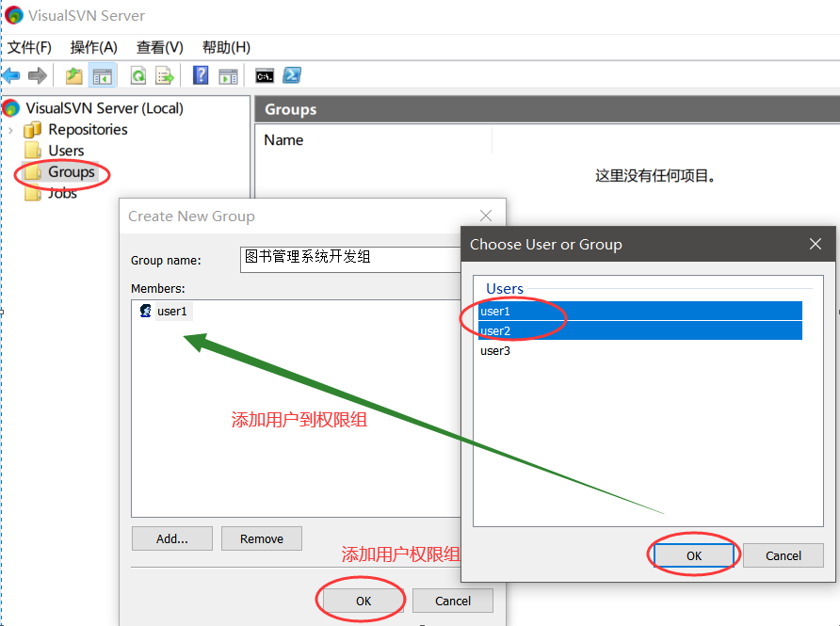Select the Repositories tree item
840x626 pixels.
click(88, 130)
